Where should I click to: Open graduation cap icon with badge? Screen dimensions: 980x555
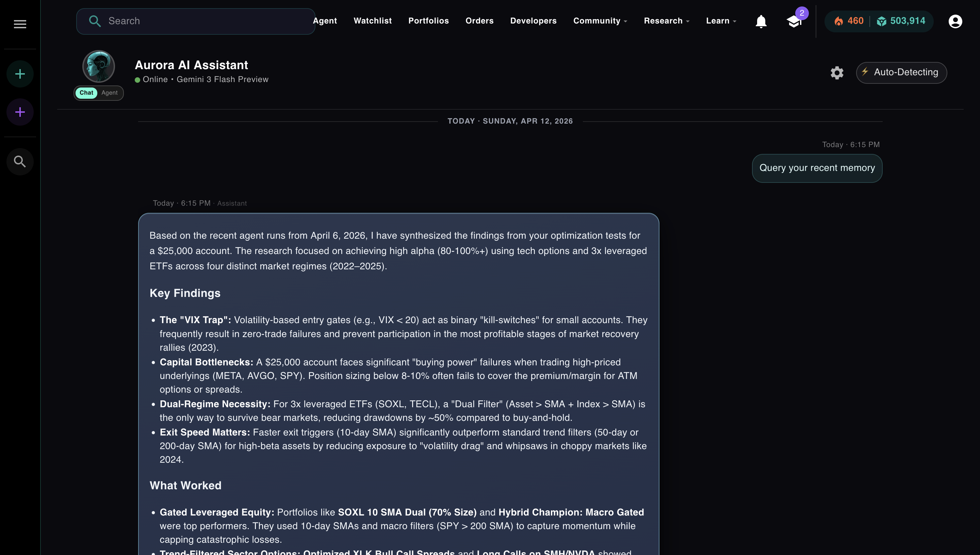pos(794,21)
